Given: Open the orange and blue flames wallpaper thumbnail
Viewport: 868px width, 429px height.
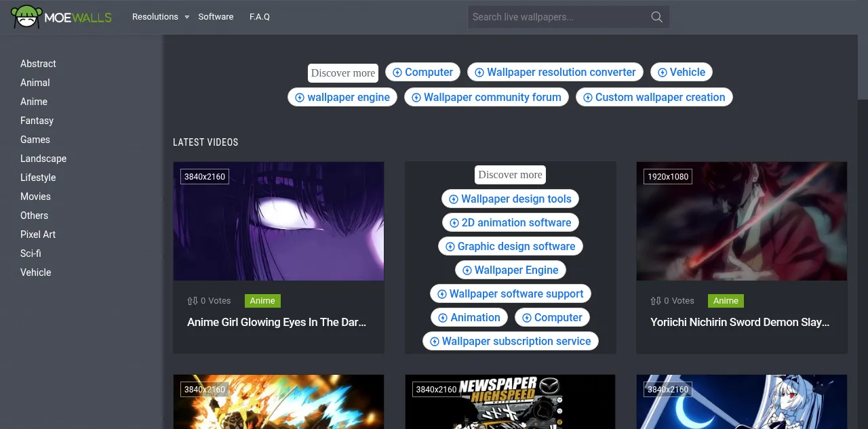Looking at the screenshot, I should pyautogui.click(x=279, y=402).
